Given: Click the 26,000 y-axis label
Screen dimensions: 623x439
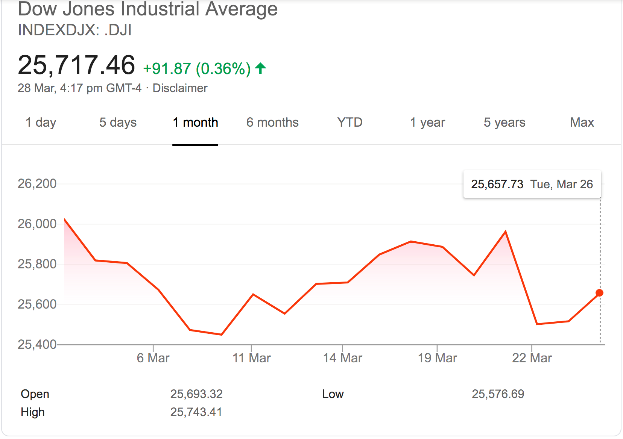Looking at the screenshot, I should click(x=37, y=224).
